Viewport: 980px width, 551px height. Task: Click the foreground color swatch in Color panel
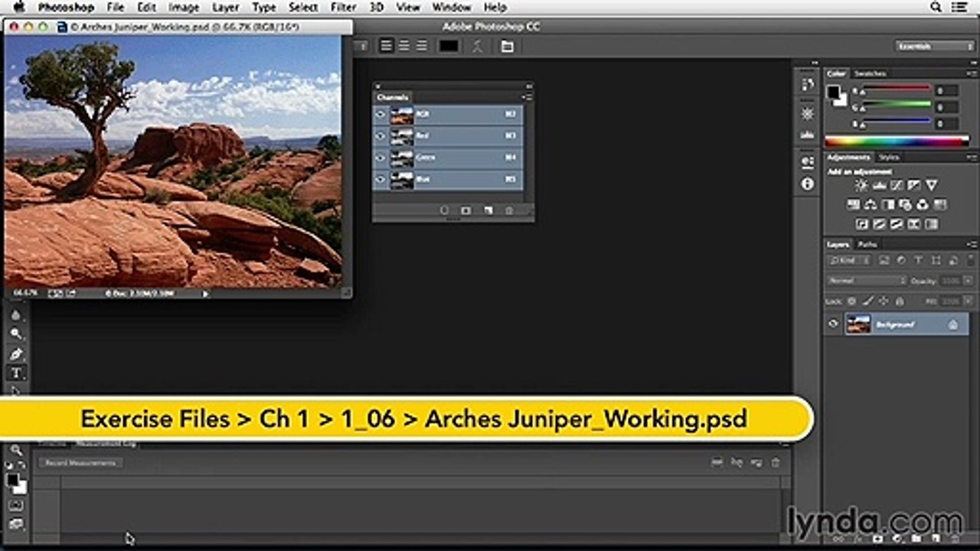833,92
